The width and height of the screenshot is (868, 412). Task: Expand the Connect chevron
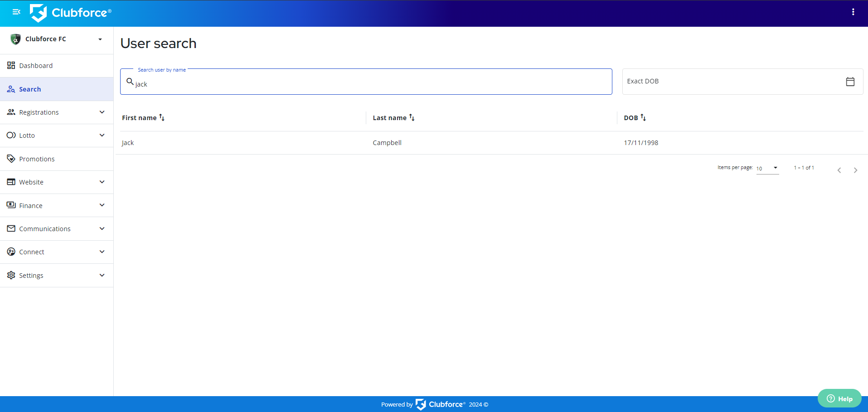[102, 252]
